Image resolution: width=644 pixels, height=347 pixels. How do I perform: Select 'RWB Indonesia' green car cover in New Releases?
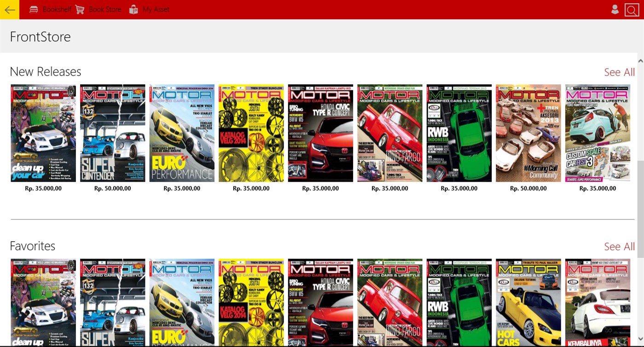[x=459, y=133]
